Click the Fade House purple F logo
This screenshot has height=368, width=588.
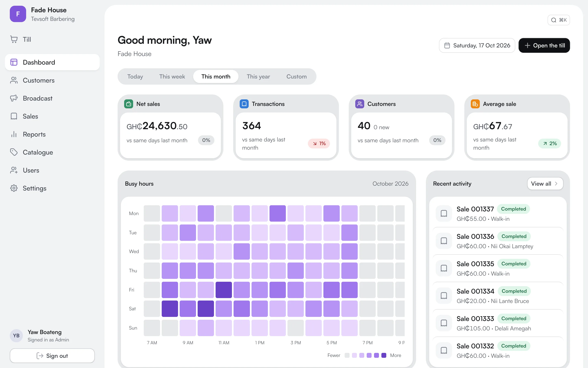click(x=18, y=14)
